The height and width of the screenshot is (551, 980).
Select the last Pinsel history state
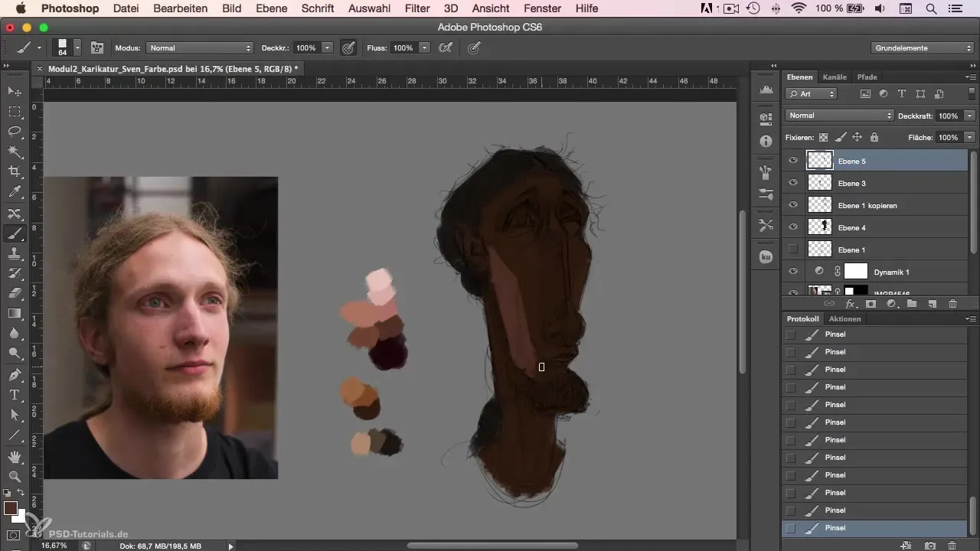tap(875, 528)
